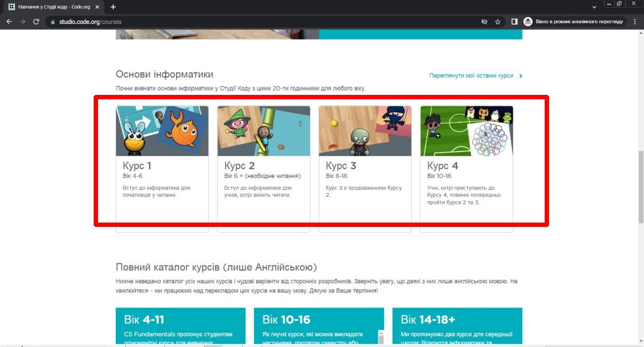644x347 pixels.
Task: Go forward to next page
Action: [x=23, y=22]
